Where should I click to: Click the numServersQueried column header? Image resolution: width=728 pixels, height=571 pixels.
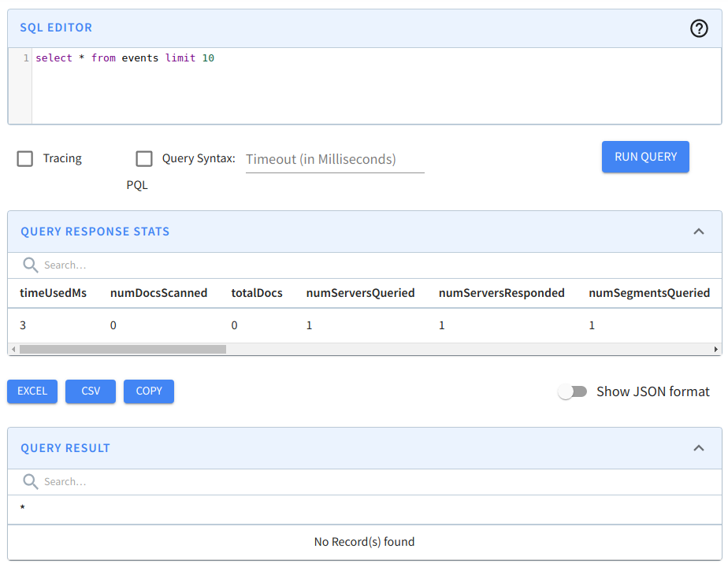click(360, 292)
